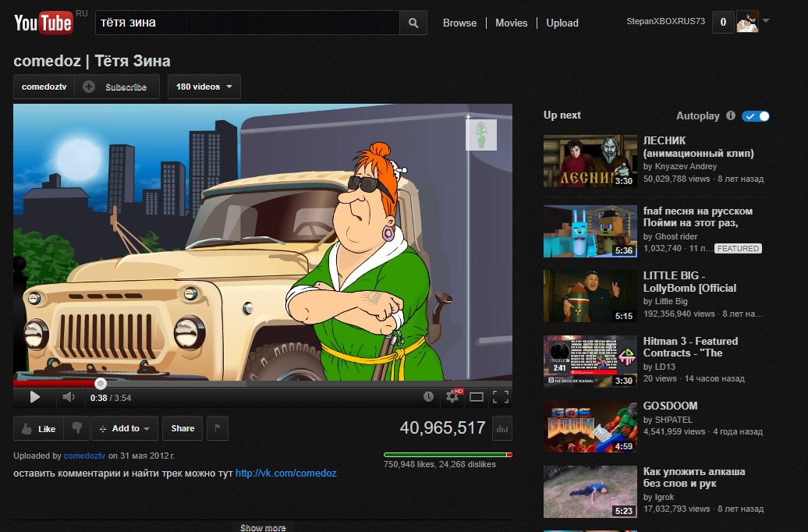The width and height of the screenshot is (808, 532).
Task: Click the 40,965,517 view count
Action: coord(443,428)
